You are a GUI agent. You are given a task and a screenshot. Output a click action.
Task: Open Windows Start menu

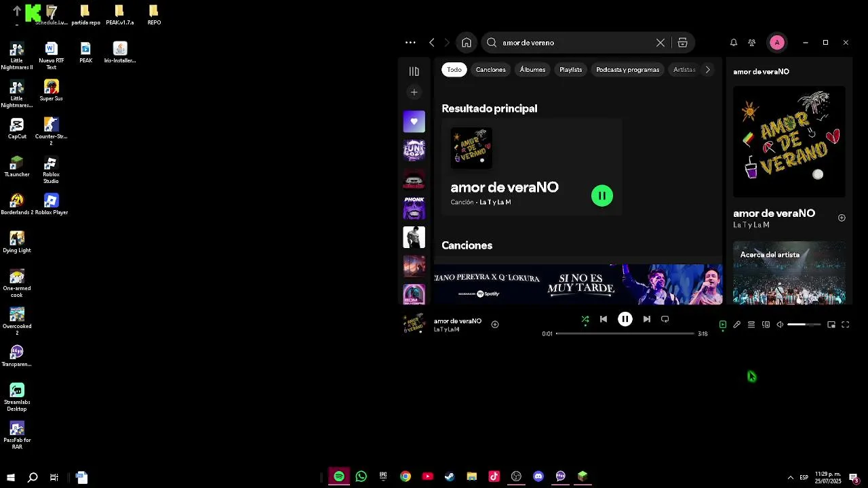point(10,477)
